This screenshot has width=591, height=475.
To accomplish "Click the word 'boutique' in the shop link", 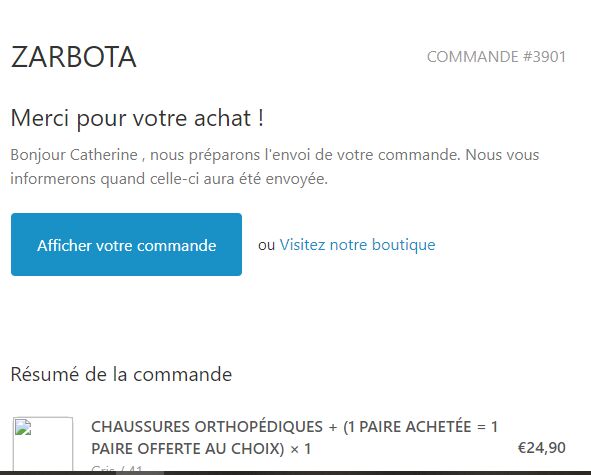I will 404,245.
